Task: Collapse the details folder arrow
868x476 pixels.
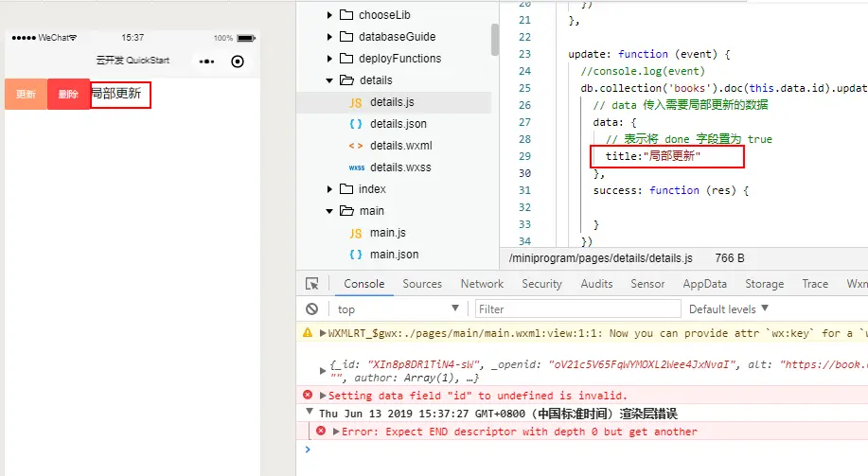Action: point(329,80)
